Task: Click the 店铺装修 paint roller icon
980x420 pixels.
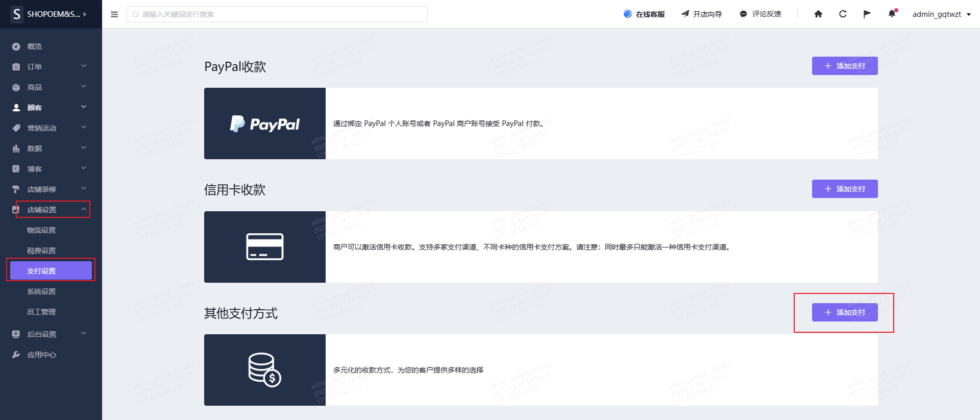Action: pos(16,189)
